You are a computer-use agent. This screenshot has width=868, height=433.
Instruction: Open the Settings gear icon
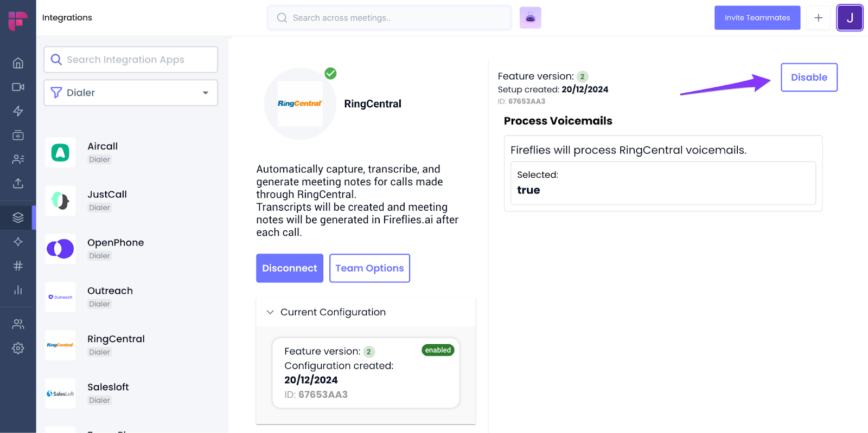[x=18, y=348]
